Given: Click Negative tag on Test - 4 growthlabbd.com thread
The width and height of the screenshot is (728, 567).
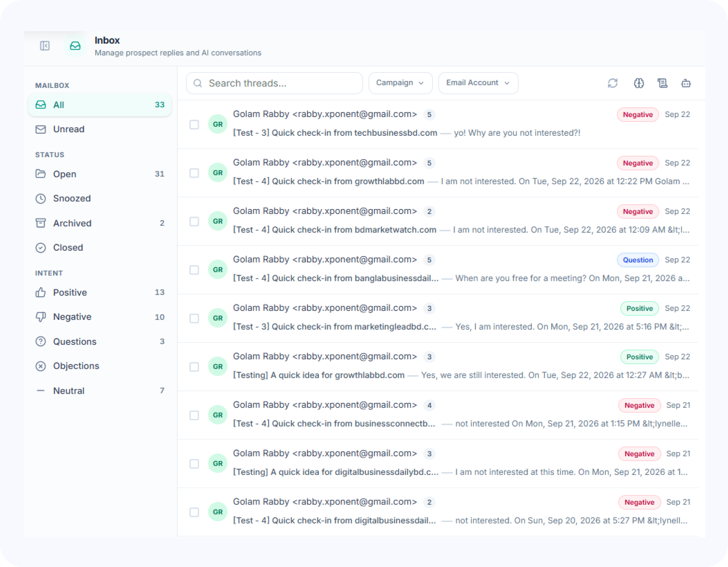Looking at the screenshot, I should pos(638,163).
